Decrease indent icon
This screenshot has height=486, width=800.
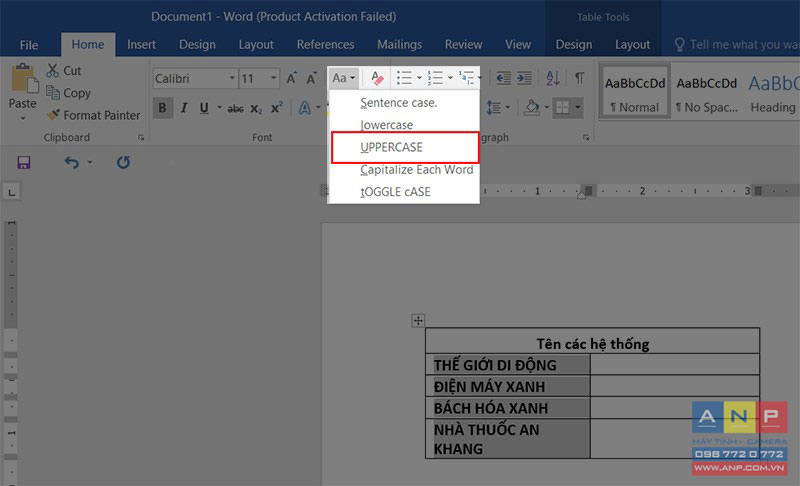(x=504, y=78)
